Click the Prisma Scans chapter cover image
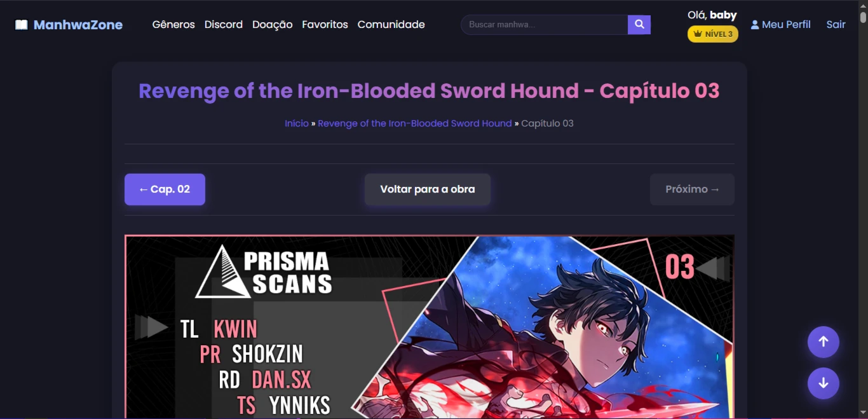The height and width of the screenshot is (419, 868). 430,327
